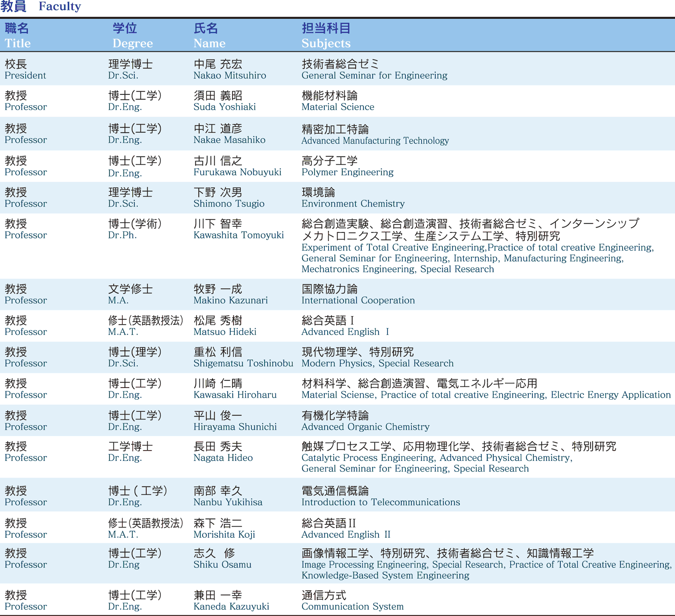The width and height of the screenshot is (675, 616).
Task: Click the subject 'Communication System'
Action: coord(352,607)
